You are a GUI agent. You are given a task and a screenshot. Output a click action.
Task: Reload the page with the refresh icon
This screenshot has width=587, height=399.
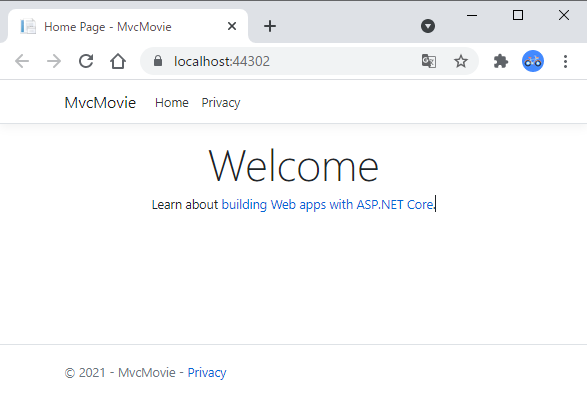point(86,61)
